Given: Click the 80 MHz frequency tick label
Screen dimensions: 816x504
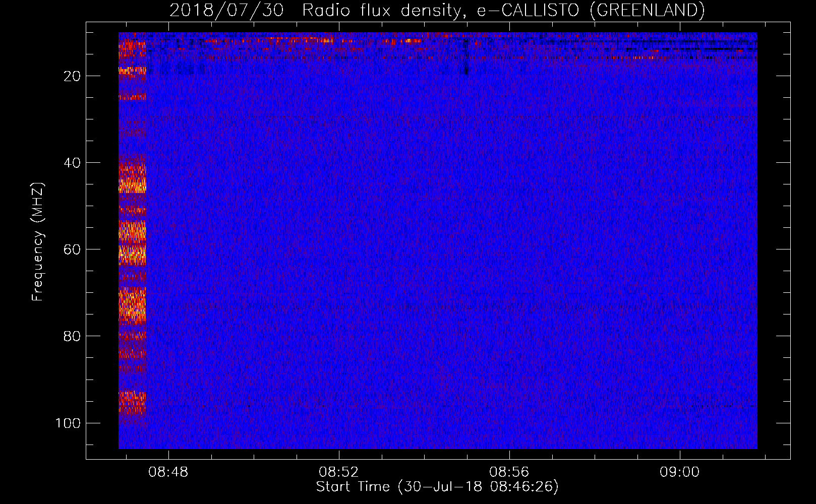Looking at the screenshot, I should [72, 336].
